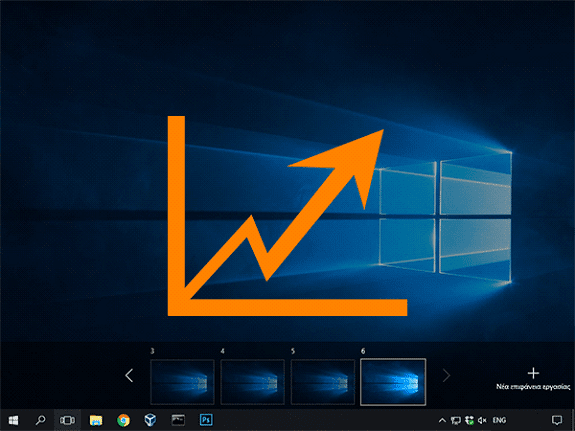Launch Google Chrome from taskbar

point(123,420)
